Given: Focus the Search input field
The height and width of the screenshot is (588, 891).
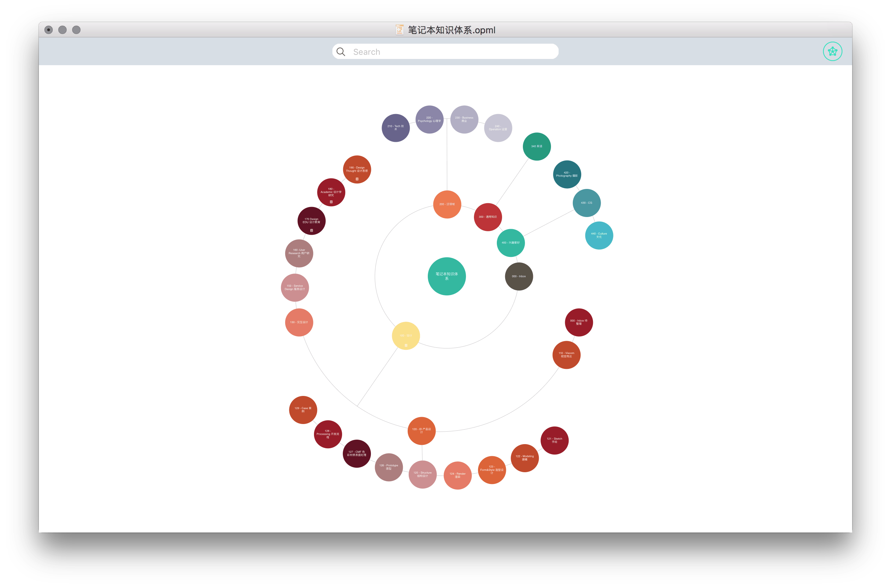Looking at the screenshot, I should [450, 52].
